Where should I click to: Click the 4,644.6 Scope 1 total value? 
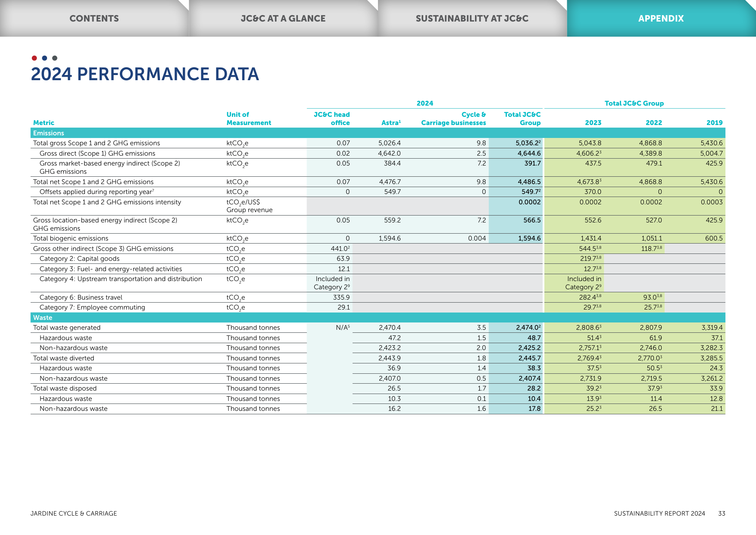pyautogui.click(x=529, y=153)
